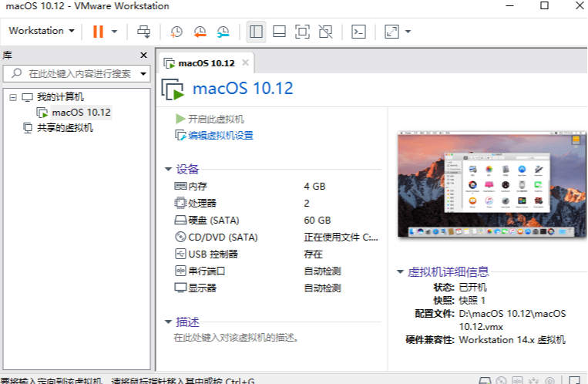Open 编辑虚拟机设置 link
Image resolution: width=588 pixels, height=384 pixels.
220,136
